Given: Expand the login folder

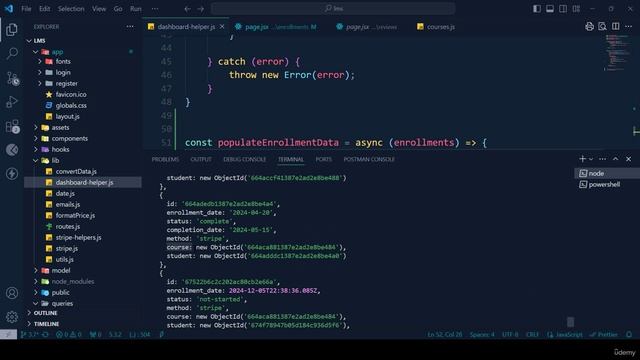Looking at the screenshot, I should tap(40, 72).
